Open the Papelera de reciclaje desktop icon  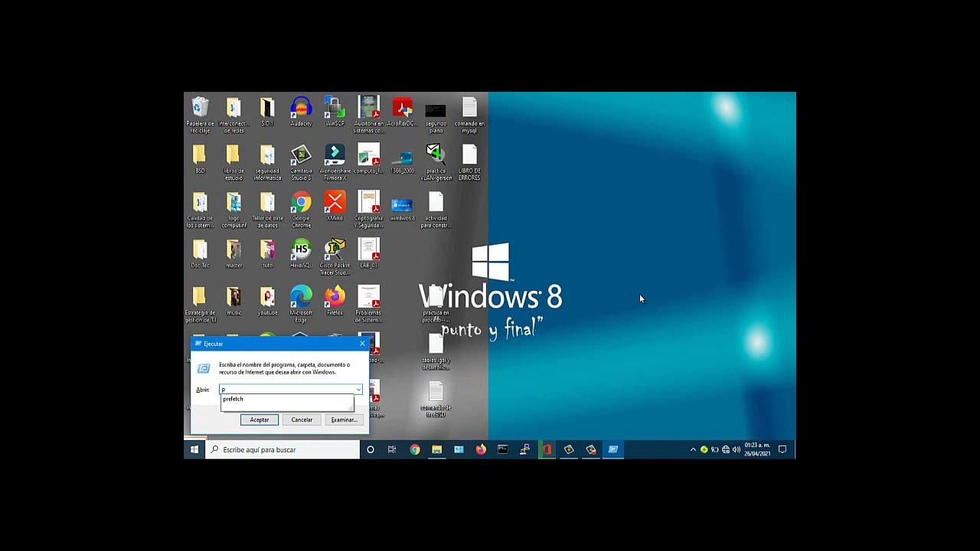tap(200, 115)
